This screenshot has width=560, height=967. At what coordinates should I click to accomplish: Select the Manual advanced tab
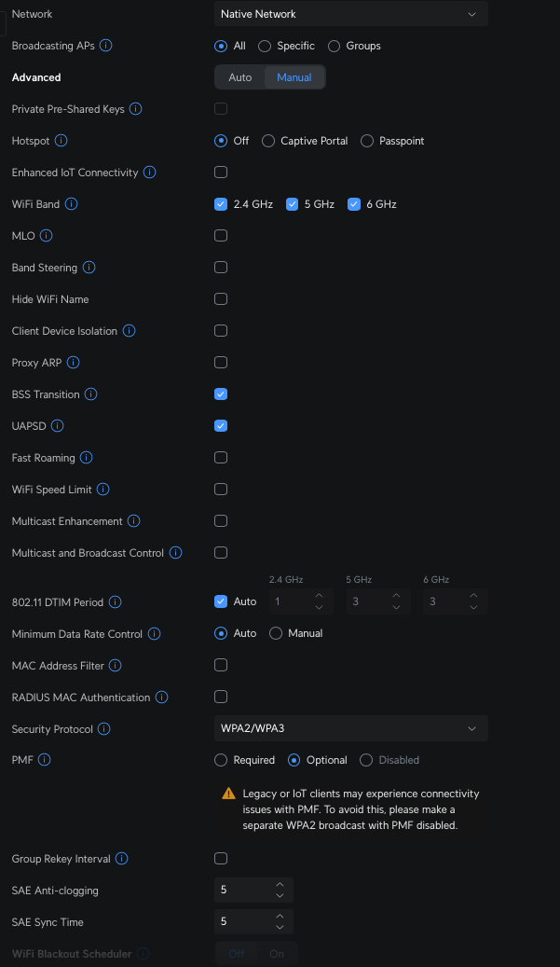[x=294, y=77]
